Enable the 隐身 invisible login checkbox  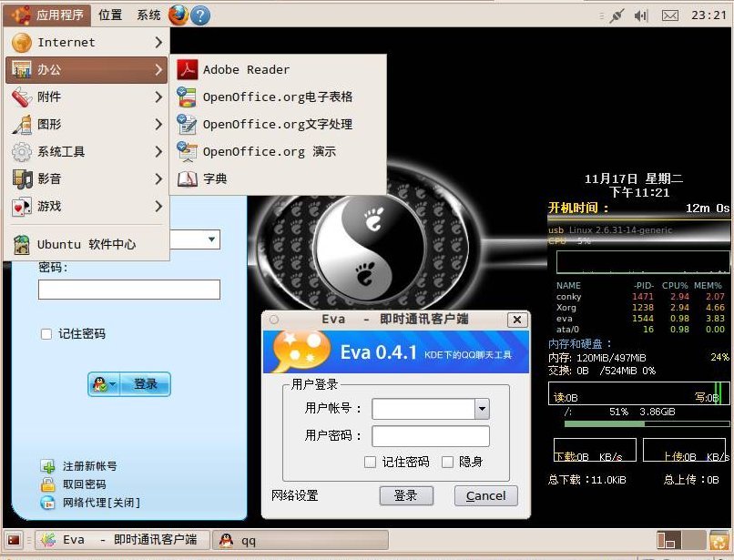click(447, 463)
